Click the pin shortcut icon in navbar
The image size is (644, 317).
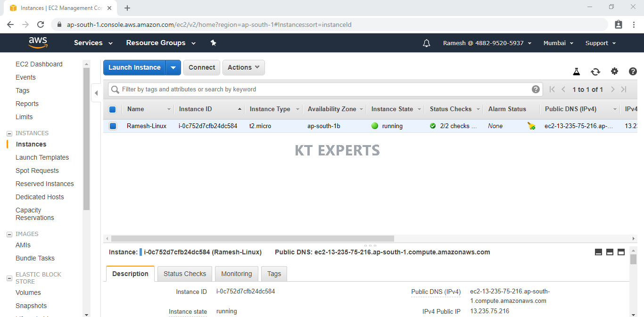pos(213,43)
